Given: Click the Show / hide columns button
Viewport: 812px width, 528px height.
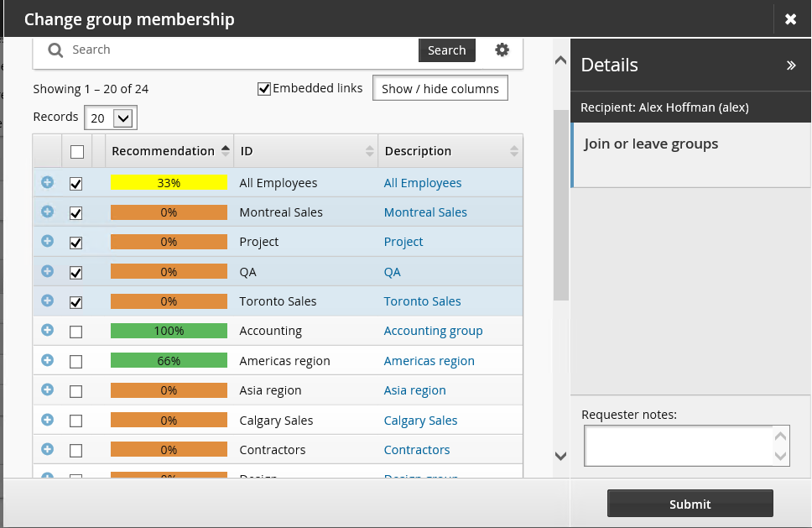Looking at the screenshot, I should 440,89.
